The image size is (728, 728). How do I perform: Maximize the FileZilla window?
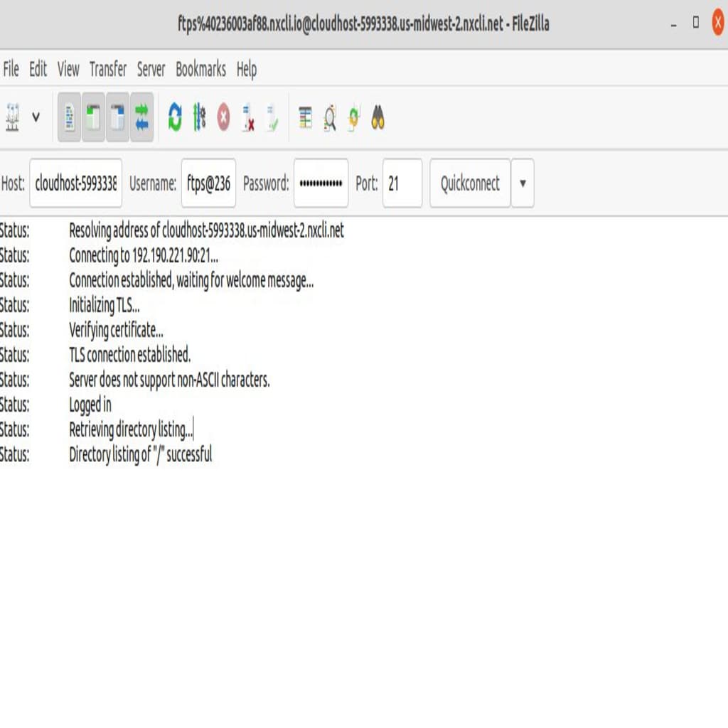tap(696, 22)
